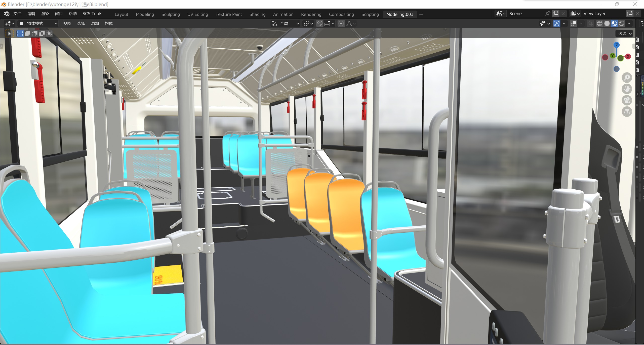644x345 pixels.
Task: Click the pan view hand gizmo
Action: 627,89
